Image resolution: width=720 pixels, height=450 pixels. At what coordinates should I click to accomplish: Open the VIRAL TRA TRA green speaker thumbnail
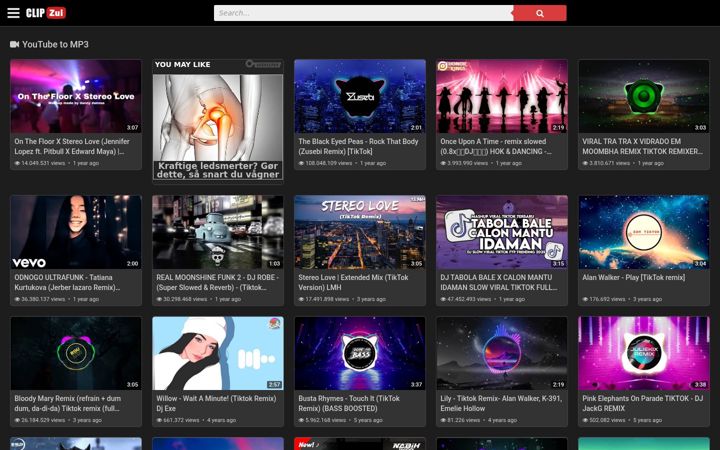pos(643,96)
